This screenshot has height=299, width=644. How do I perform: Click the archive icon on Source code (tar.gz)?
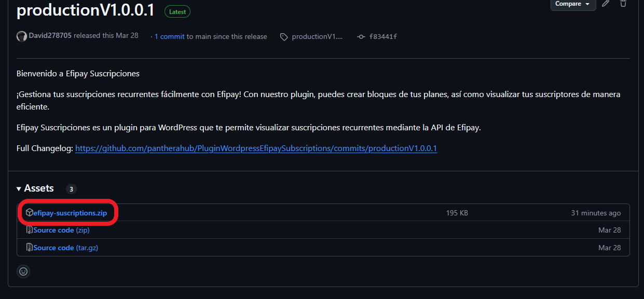(29, 248)
